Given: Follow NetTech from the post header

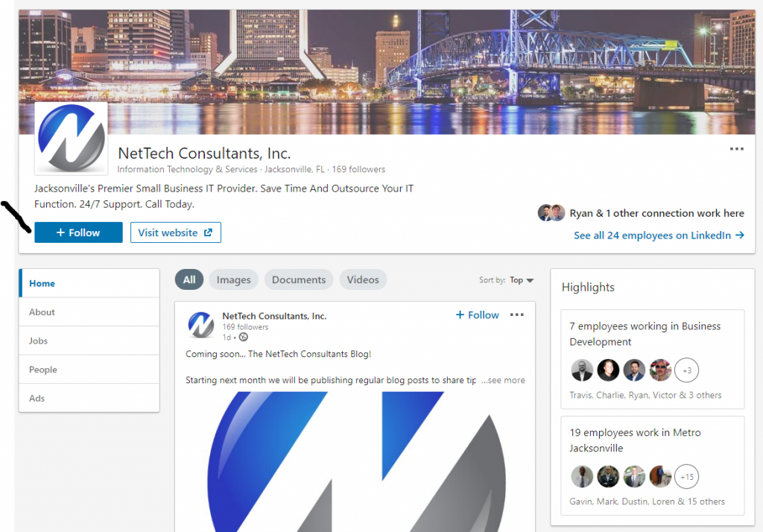Looking at the screenshot, I should (x=478, y=315).
